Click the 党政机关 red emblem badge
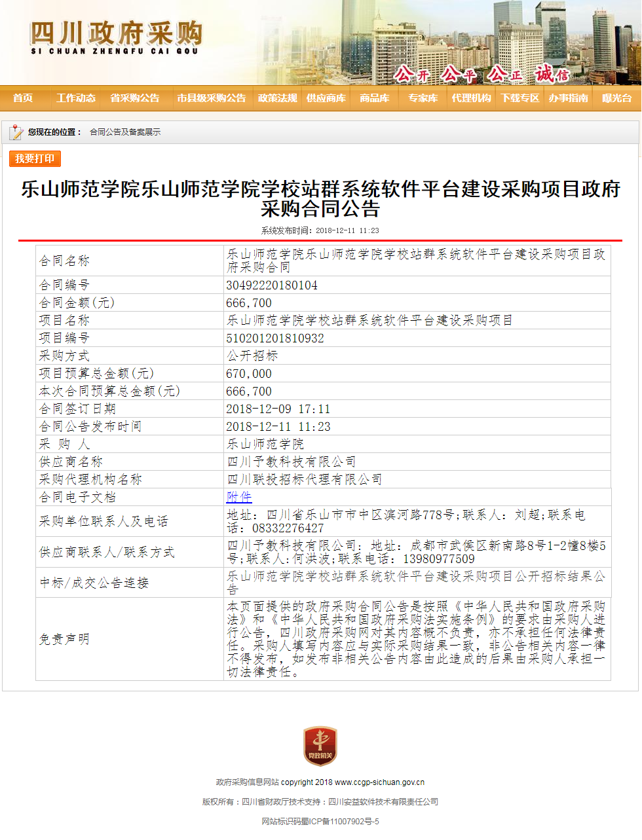Image resolution: width=642 pixels, height=840 pixels. pos(320,746)
